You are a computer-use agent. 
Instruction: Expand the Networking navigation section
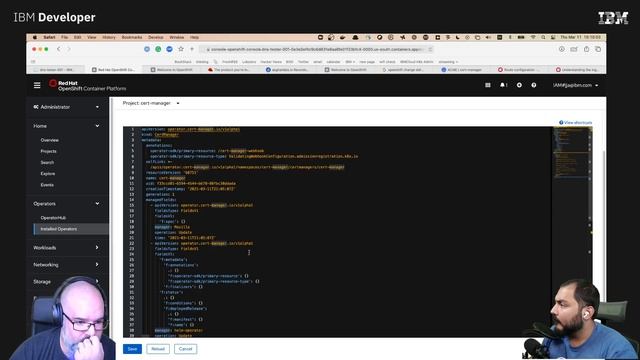(66, 265)
